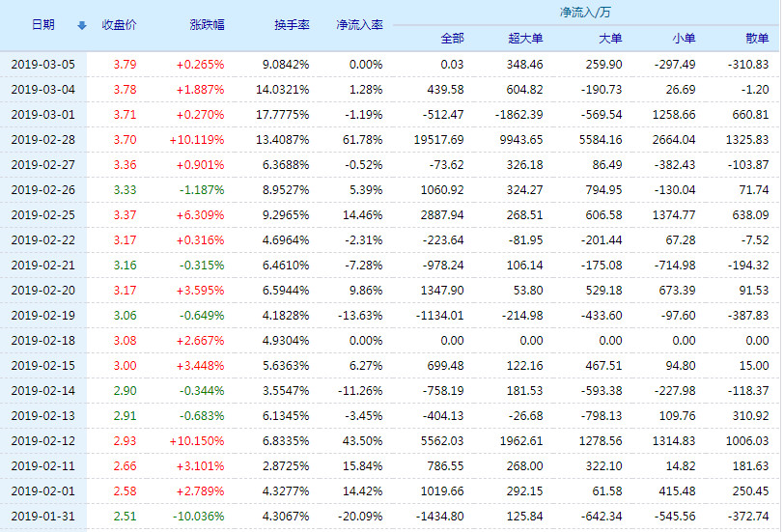Click large order value -642.34
The height and width of the screenshot is (532, 784).
coord(602,516)
